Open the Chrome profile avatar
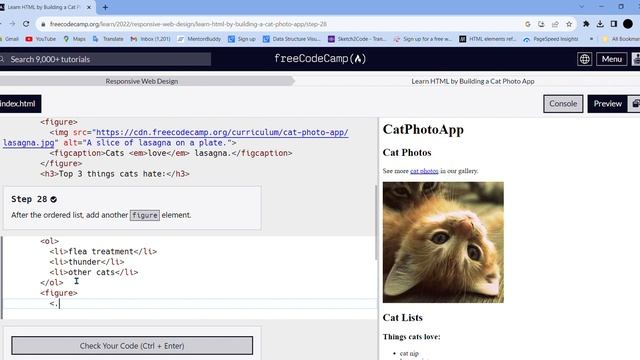The width and height of the screenshot is (640, 360). [628, 24]
